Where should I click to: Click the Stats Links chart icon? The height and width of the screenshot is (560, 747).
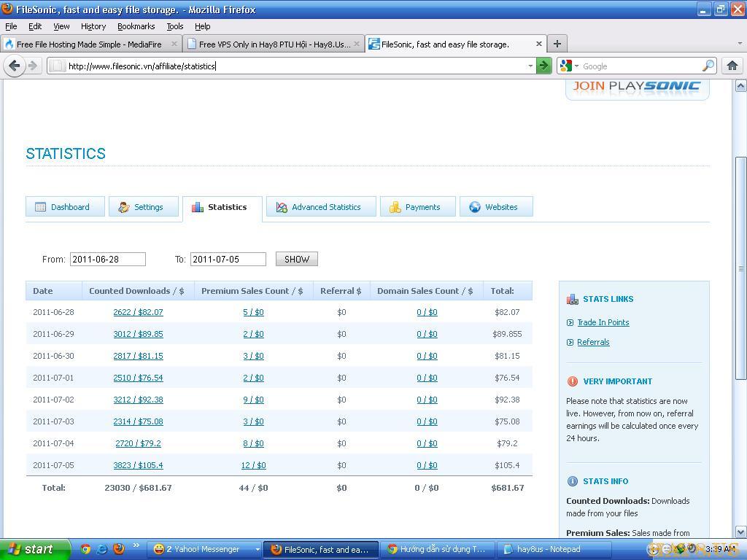coord(572,299)
